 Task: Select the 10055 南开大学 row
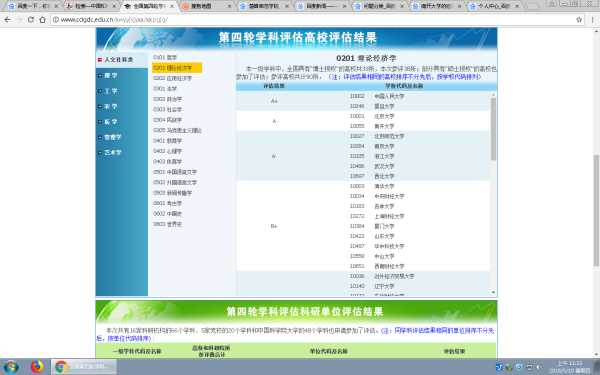pos(372,126)
